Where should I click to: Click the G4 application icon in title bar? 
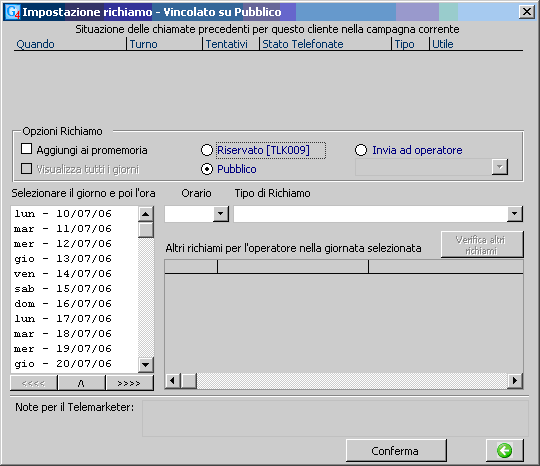click(x=12, y=12)
